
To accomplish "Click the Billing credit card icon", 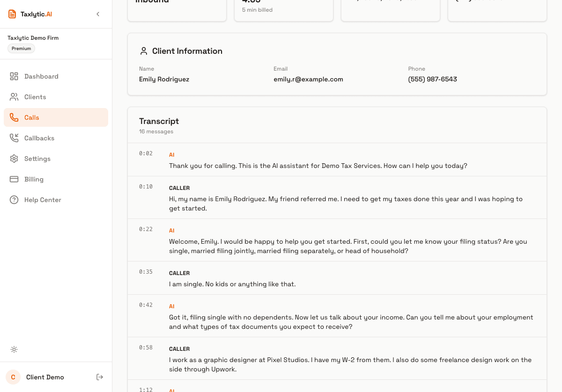I will pos(14,179).
